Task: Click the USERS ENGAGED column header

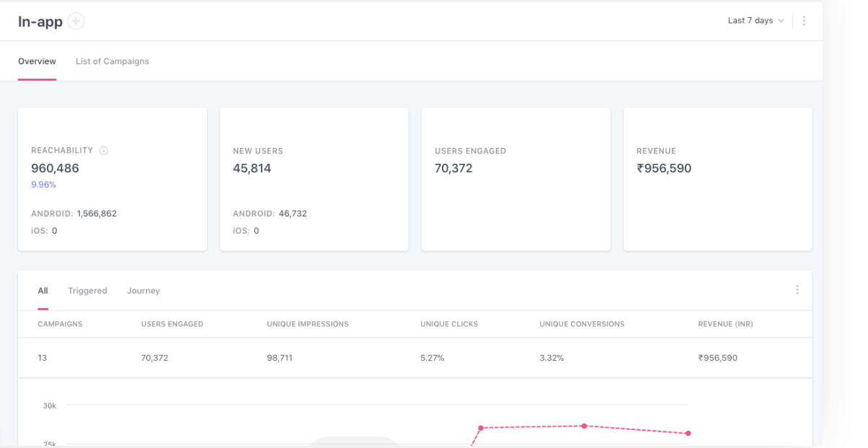Action: coord(172,325)
